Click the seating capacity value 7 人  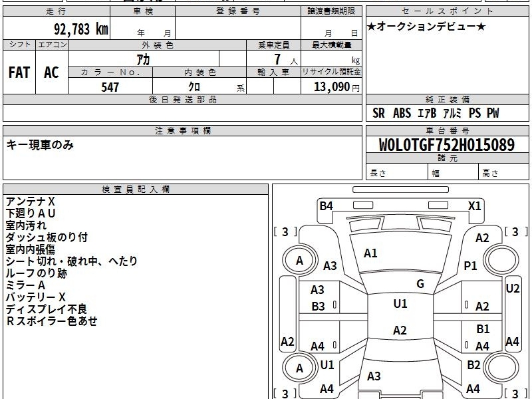(x=286, y=60)
